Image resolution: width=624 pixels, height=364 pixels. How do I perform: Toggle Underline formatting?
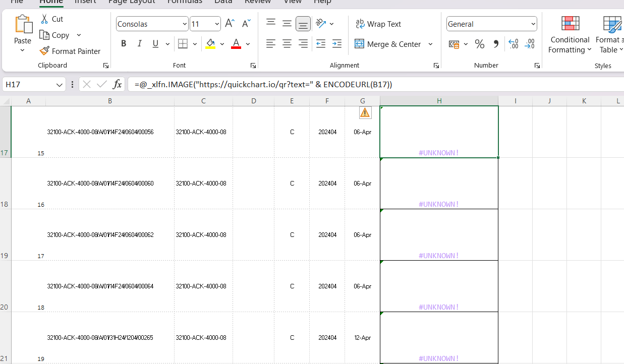154,44
